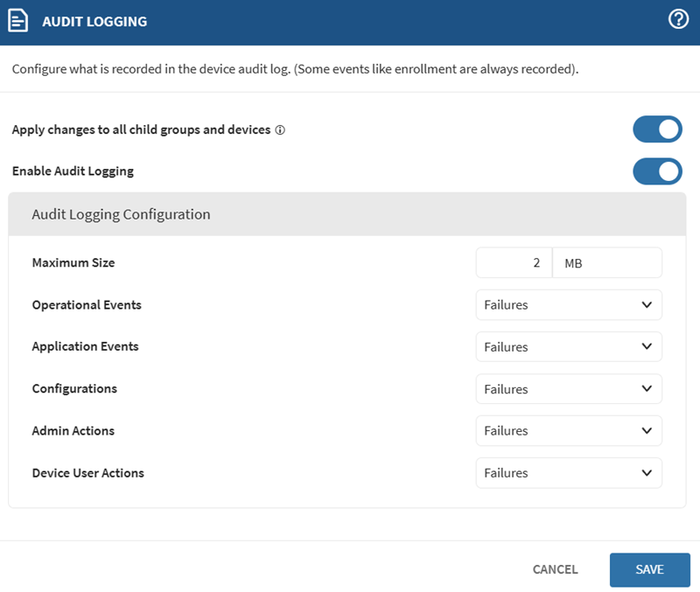This screenshot has width=700, height=592.
Task: Click the CANCEL button
Action: click(x=555, y=569)
